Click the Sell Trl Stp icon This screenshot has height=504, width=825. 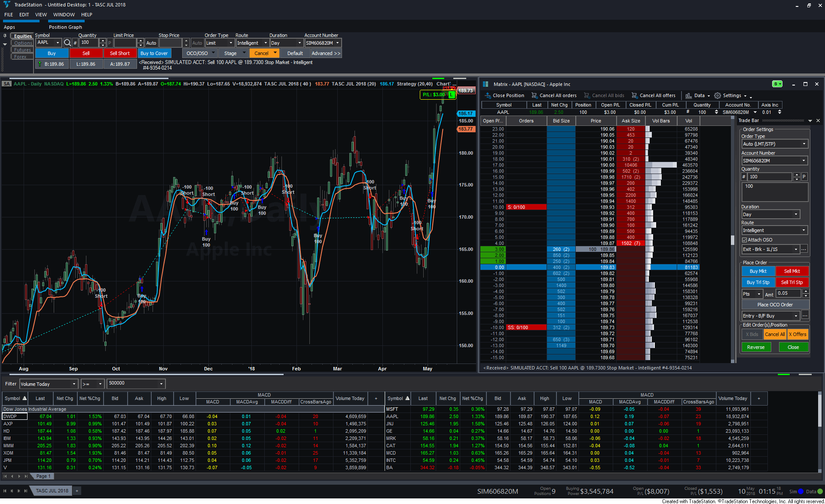pyautogui.click(x=791, y=282)
